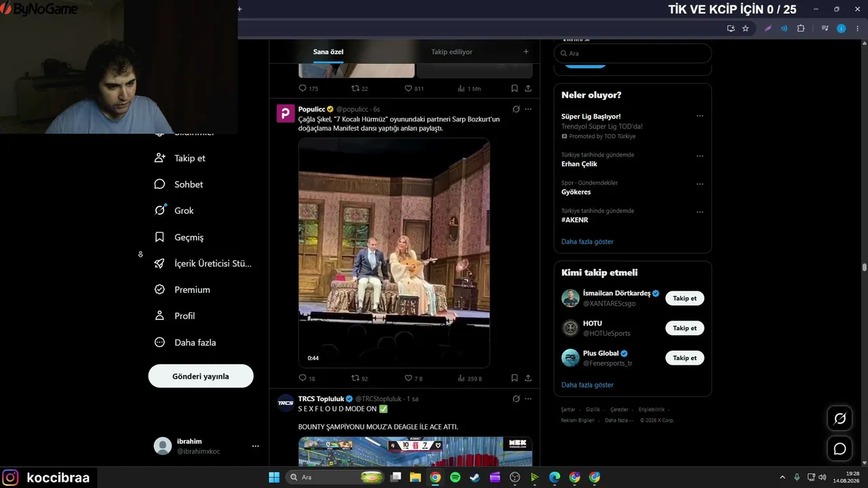Open the Erhan Çelik trending topic
The width and height of the screenshot is (868, 488).
click(579, 164)
